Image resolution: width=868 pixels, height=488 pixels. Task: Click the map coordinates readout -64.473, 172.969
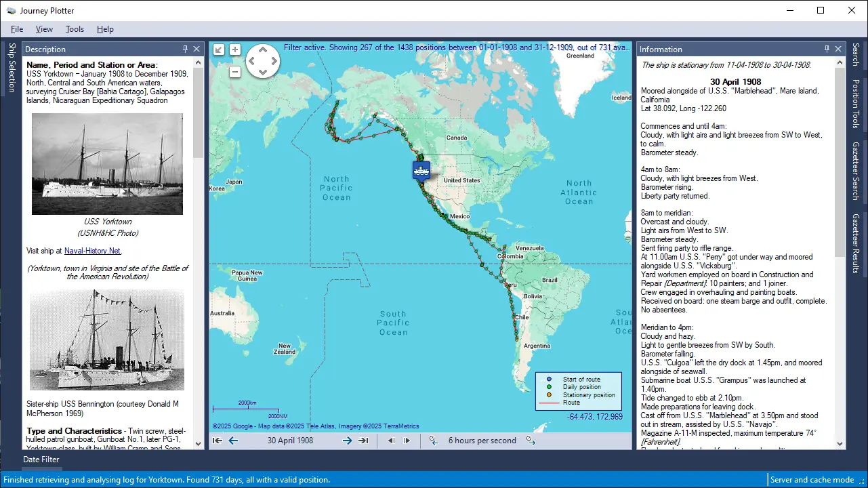click(x=595, y=416)
